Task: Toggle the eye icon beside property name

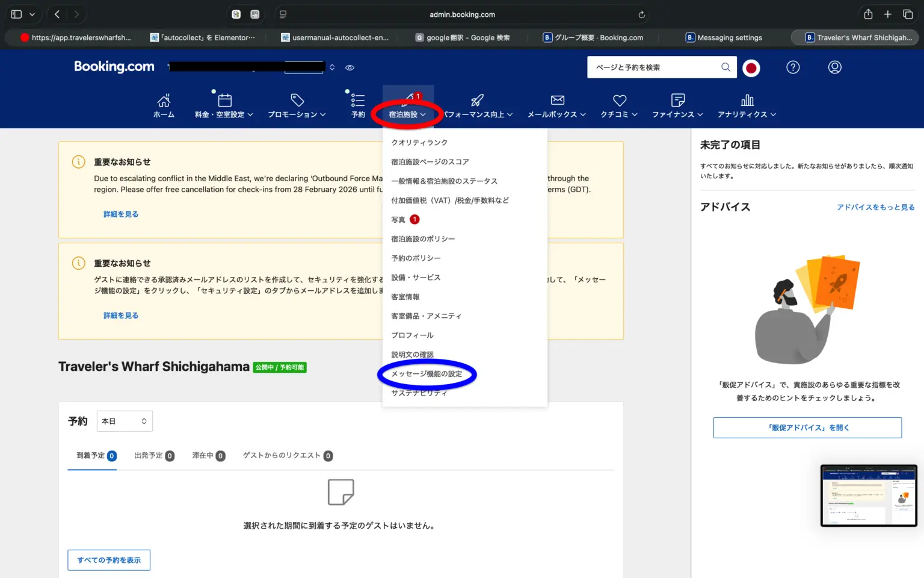Action: coord(350,68)
